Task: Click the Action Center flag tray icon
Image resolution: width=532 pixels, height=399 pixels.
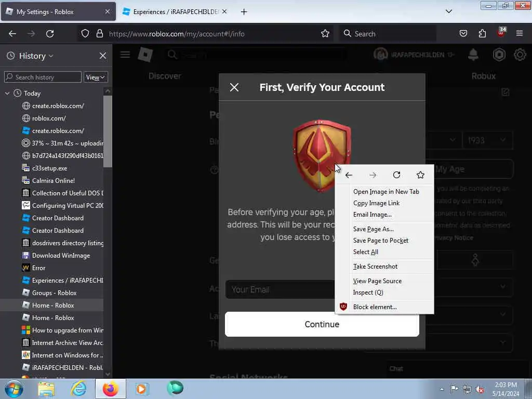Action: [454, 389]
